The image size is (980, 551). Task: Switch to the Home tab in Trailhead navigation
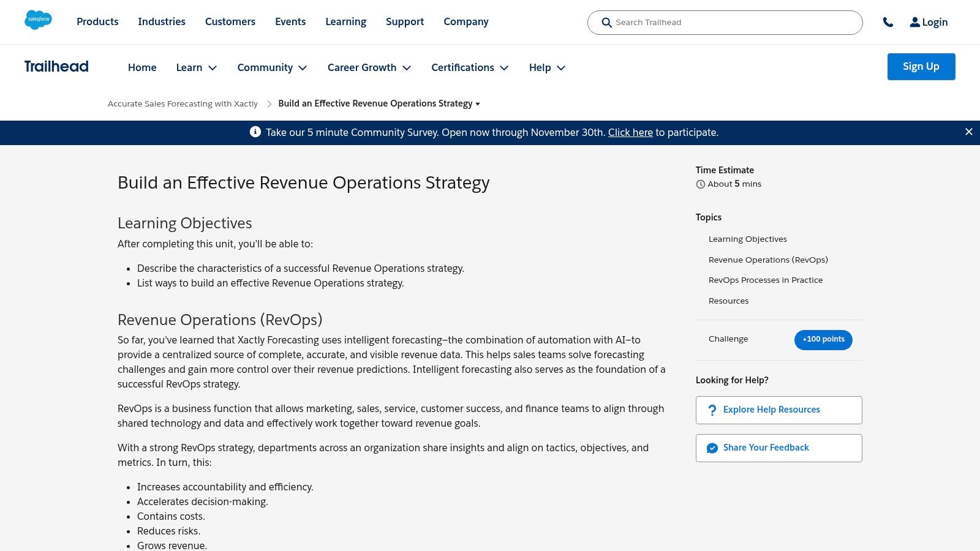[142, 67]
